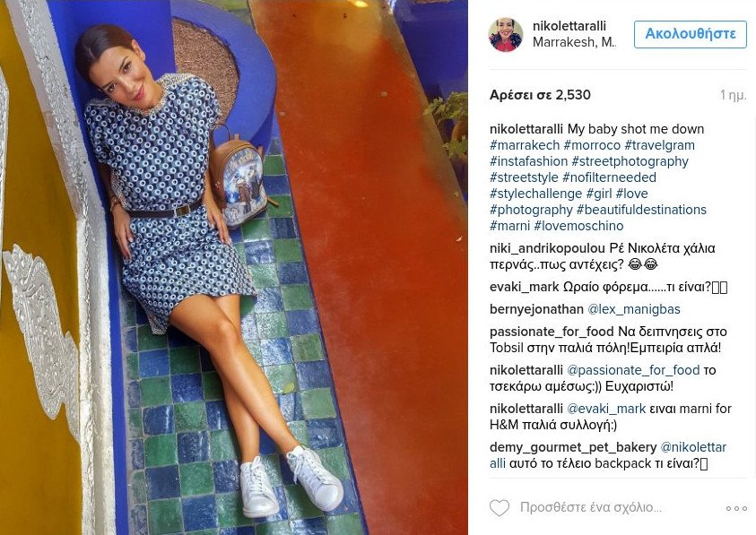This screenshot has height=535, width=756.
Task: Open the #lovemoschino hashtag
Action: pyautogui.click(x=578, y=226)
